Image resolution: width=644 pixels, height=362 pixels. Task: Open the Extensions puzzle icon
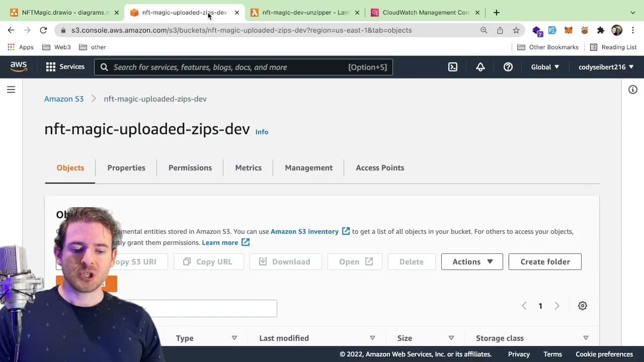click(601, 30)
